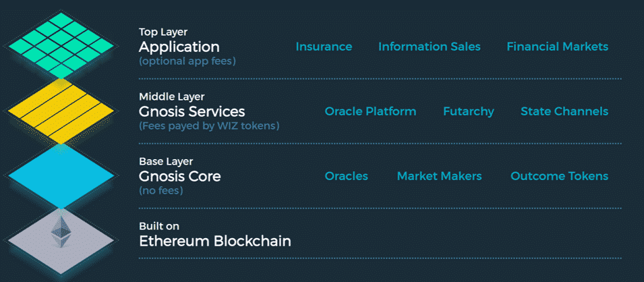Select the Outcome Tokens link

[x=559, y=176]
